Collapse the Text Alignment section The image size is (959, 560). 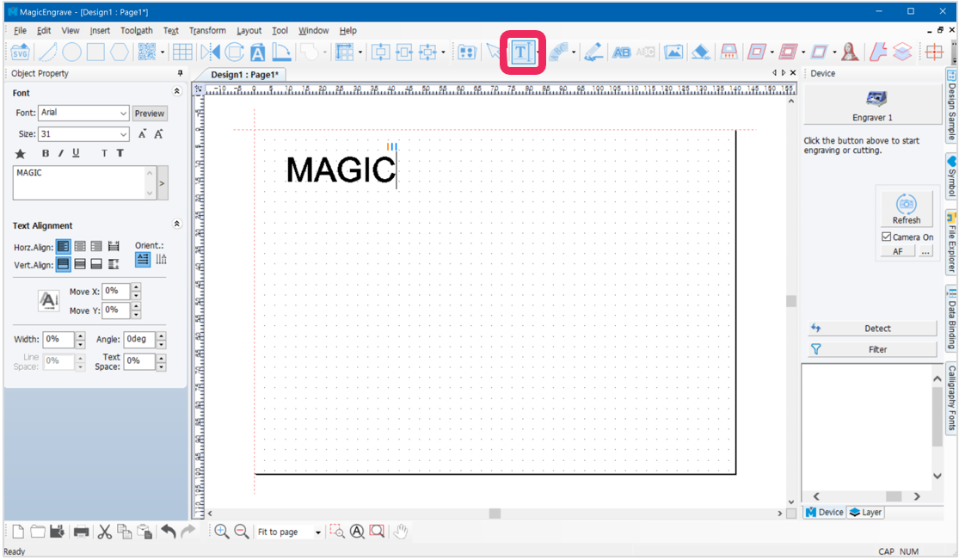pyautogui.click(x=177, y=224)
